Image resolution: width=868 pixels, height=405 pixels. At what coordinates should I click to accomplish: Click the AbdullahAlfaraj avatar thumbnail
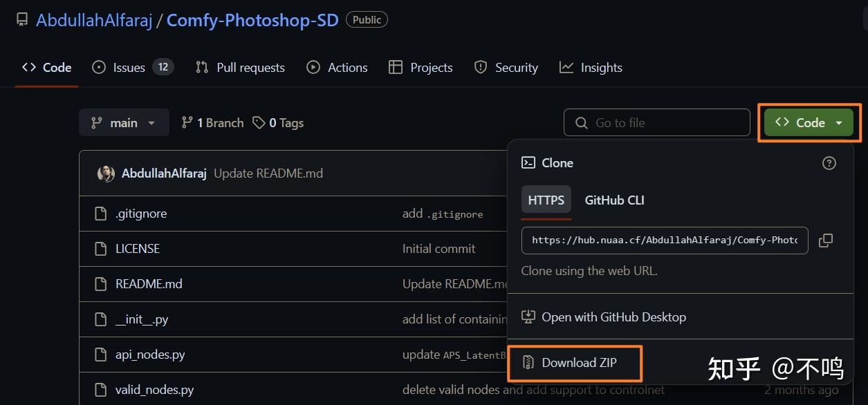(x=106, y=173)
